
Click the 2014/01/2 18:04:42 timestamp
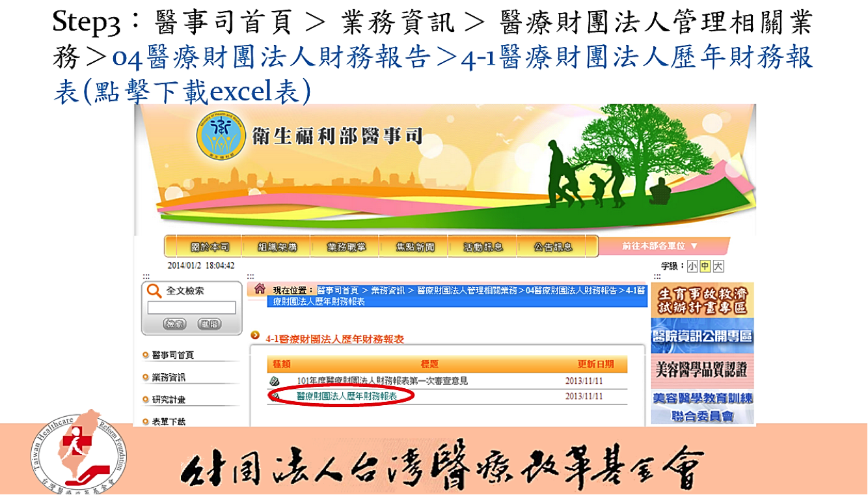pyautogui.click(x=201, y=266)
